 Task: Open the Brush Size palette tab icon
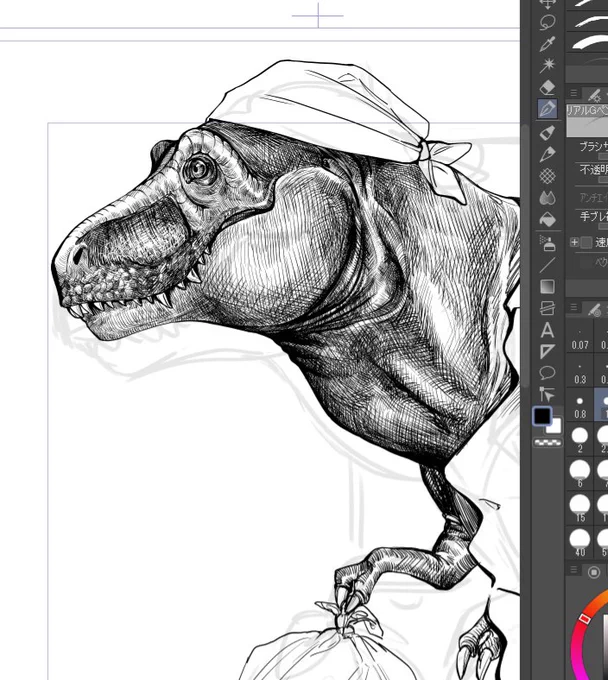(595, 309)
